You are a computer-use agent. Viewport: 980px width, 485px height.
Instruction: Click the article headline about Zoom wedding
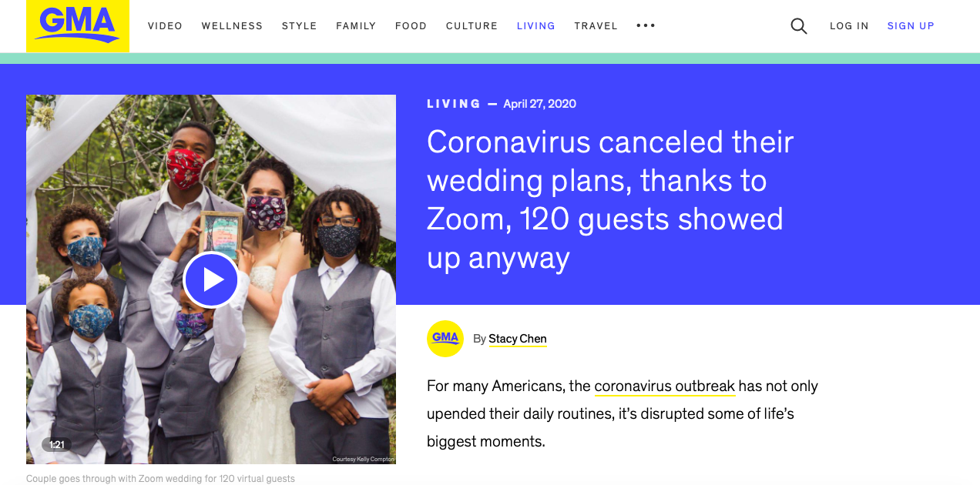(x=610, y=200)
